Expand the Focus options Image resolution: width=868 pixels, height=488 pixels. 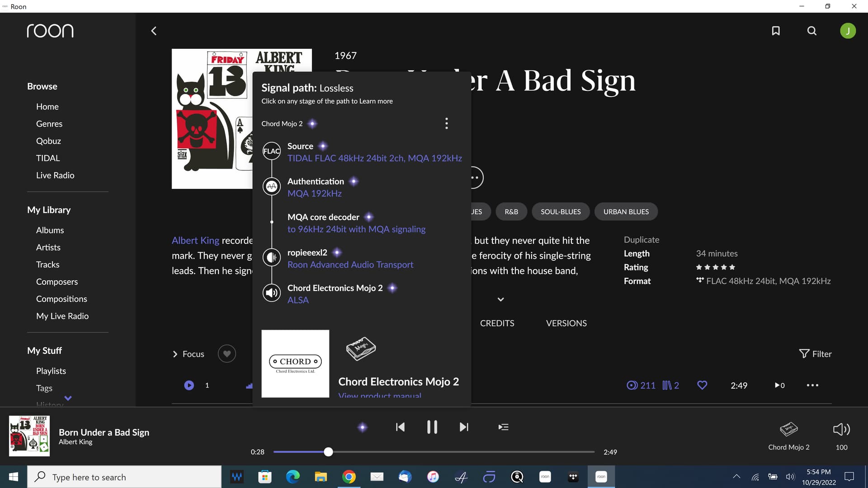(188, 354)
